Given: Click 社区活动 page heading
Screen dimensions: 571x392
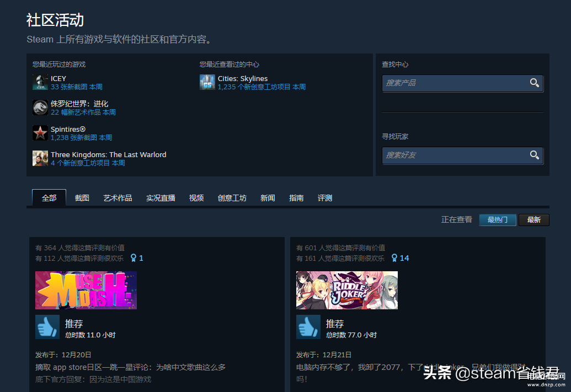Looking at the screenshot, I should pos(55,20).
